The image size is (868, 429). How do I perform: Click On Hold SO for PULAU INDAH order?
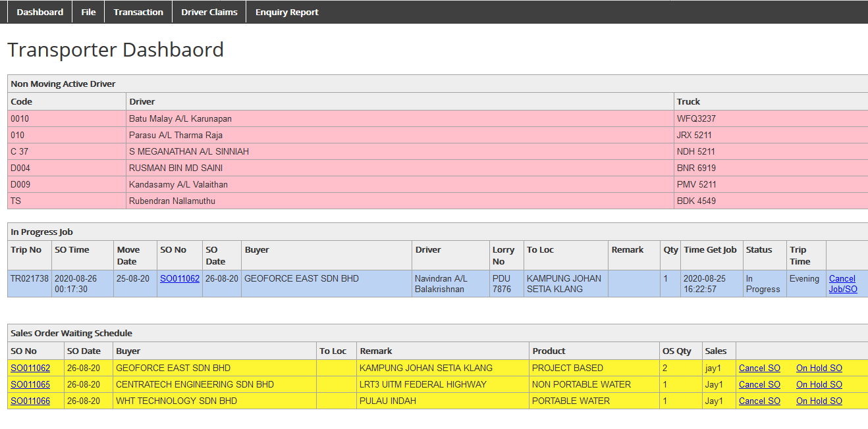pos(819,401)
